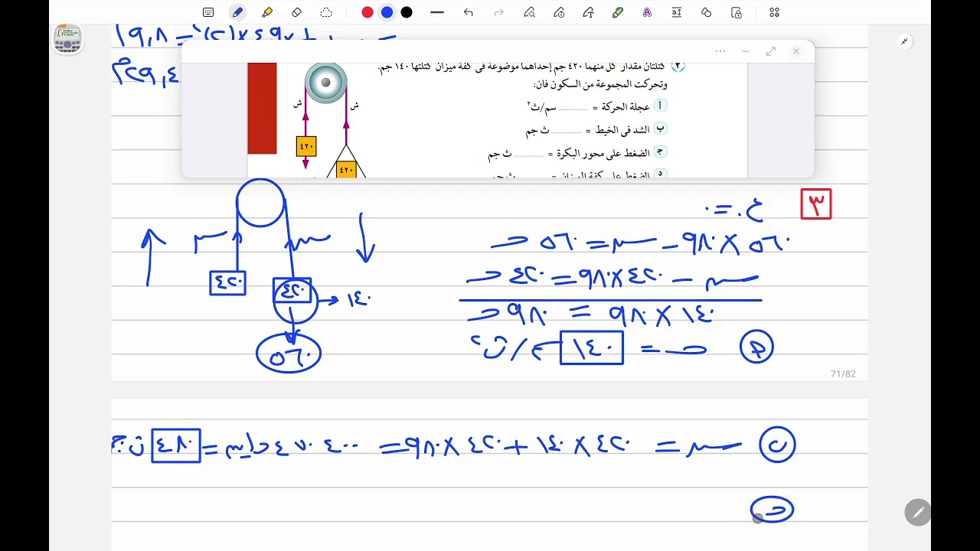980x551 pixels.
Task: Select the timed pen tool icon
Action: (559, 12)
